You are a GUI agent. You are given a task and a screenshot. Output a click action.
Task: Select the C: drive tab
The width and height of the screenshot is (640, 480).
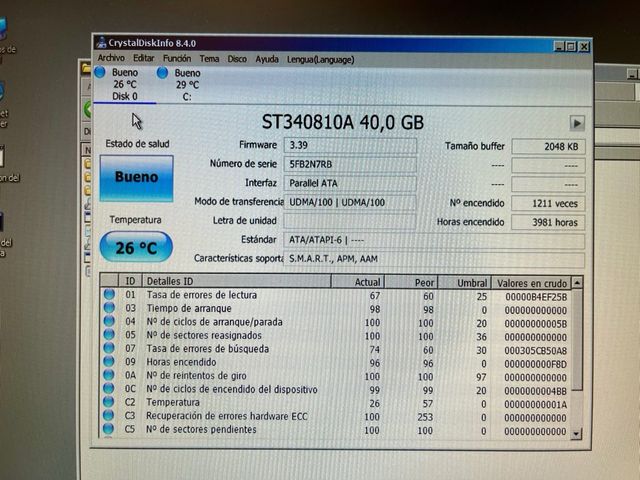pyautogui.click(x=187, y=84)
